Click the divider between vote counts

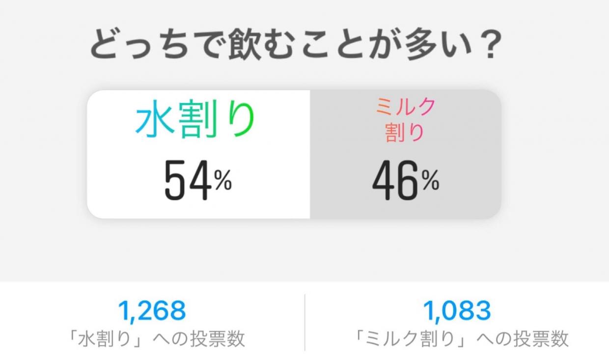[x=304, y=322]
